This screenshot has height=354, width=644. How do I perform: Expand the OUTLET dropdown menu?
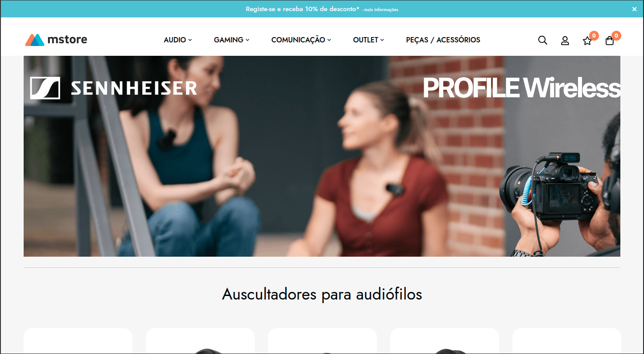coord(368,40)
